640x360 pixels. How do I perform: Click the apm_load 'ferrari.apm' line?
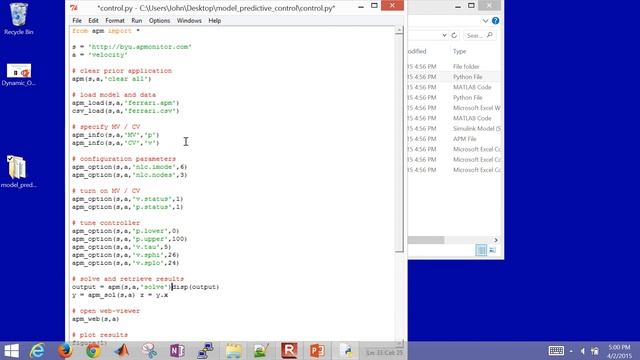[x=125, y=103]
